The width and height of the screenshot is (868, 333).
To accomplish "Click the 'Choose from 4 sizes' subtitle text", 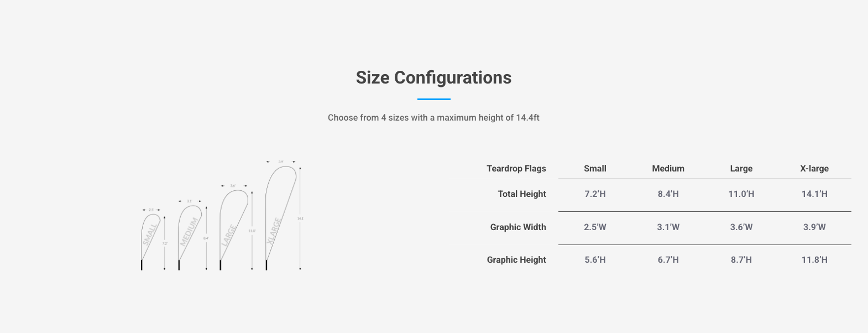I will [433, 118].
